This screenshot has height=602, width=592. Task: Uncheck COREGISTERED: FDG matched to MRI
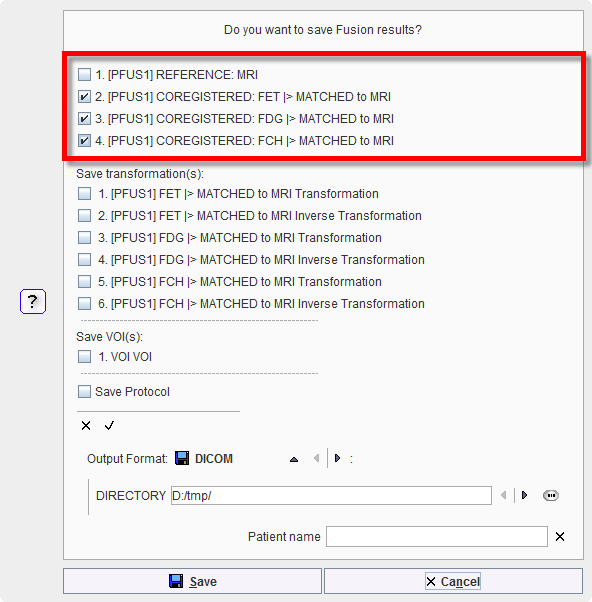tap(84, 119)
